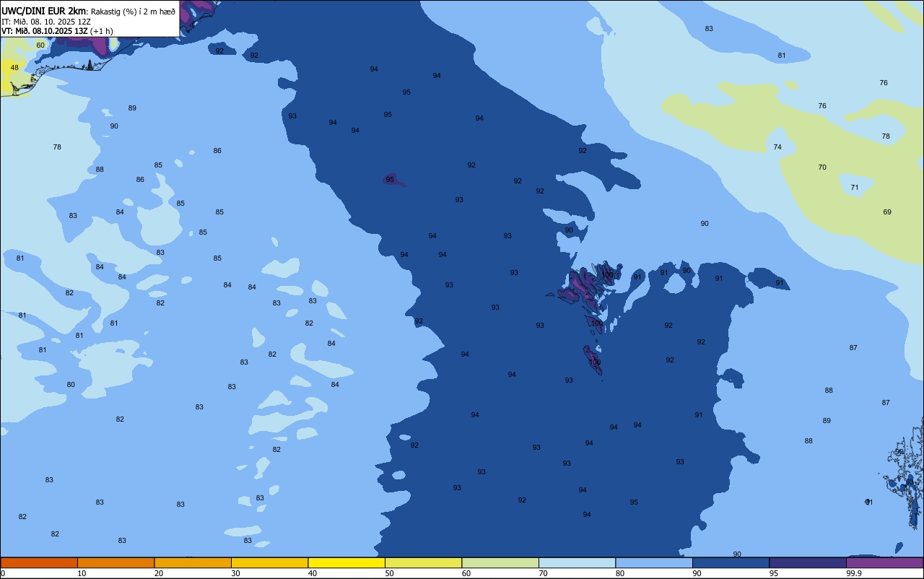Click the map value '69' near right edge
Screen dimensions: 924x579
(887, 212)
